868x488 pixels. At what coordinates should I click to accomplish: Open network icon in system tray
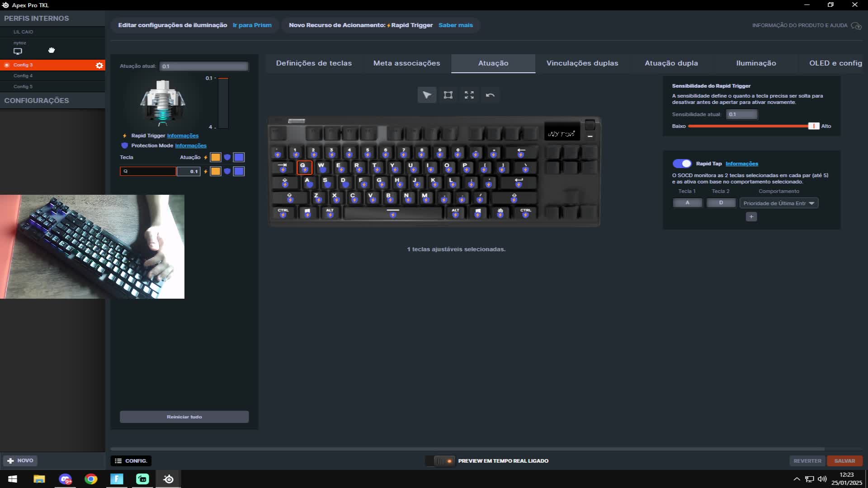pyautogui.click(x=810, y=479)
